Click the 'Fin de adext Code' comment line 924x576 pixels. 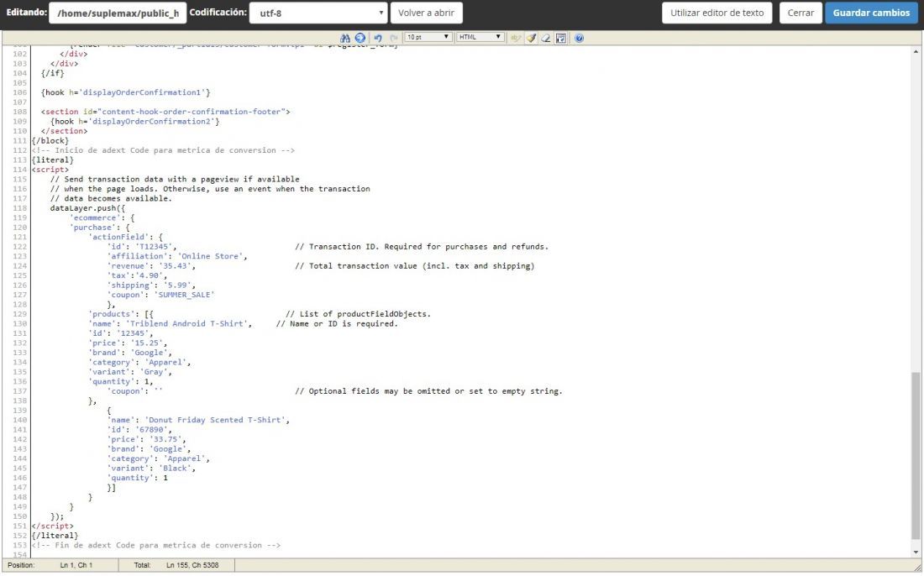[156, 546]
